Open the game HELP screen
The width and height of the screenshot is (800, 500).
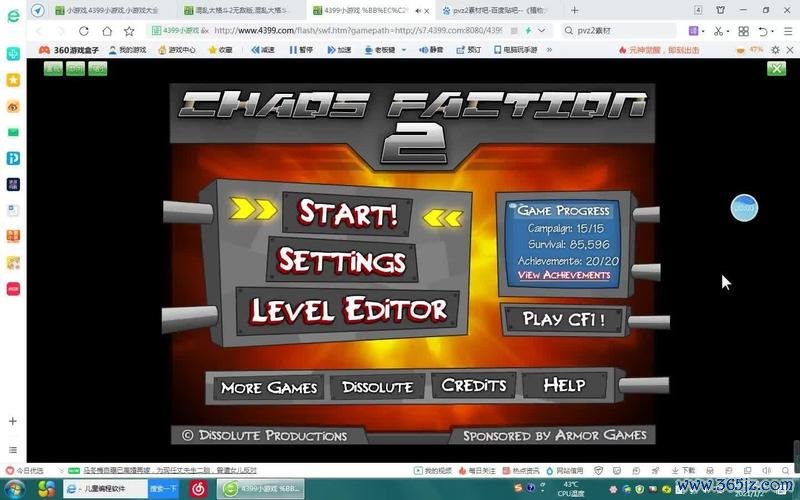564,385
